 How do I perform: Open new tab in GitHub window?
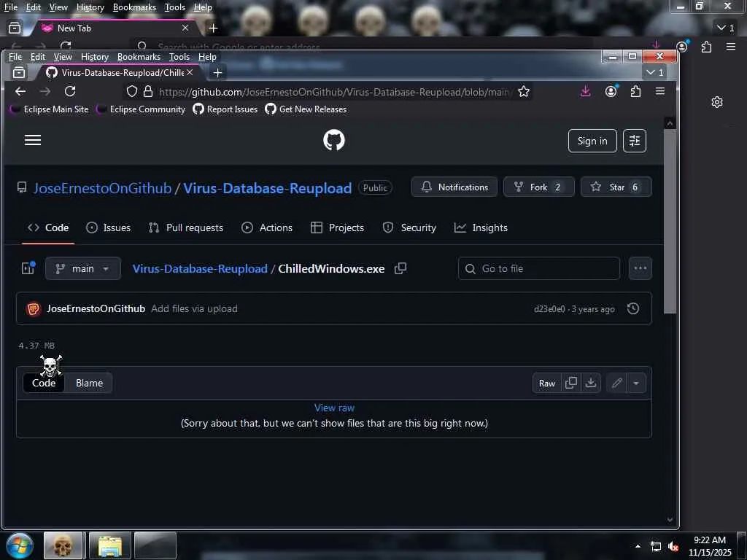(217, 73)
